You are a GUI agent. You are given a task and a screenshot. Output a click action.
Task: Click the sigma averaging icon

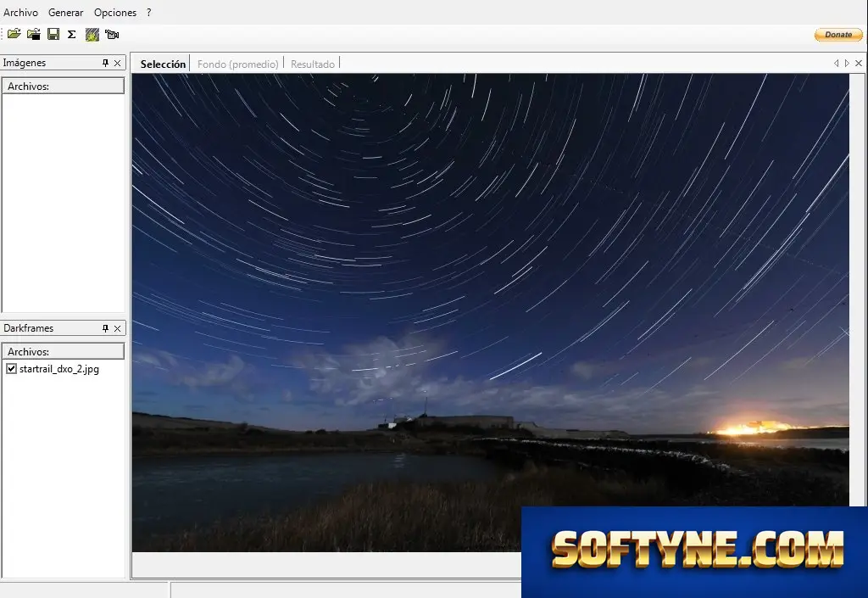click(72, 34)
